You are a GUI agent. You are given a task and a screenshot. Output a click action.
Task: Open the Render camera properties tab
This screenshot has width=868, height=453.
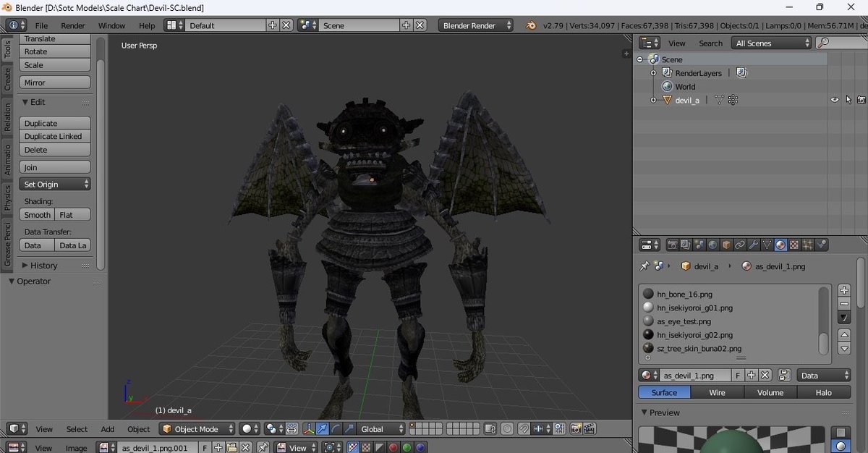(x=672, y=245)
